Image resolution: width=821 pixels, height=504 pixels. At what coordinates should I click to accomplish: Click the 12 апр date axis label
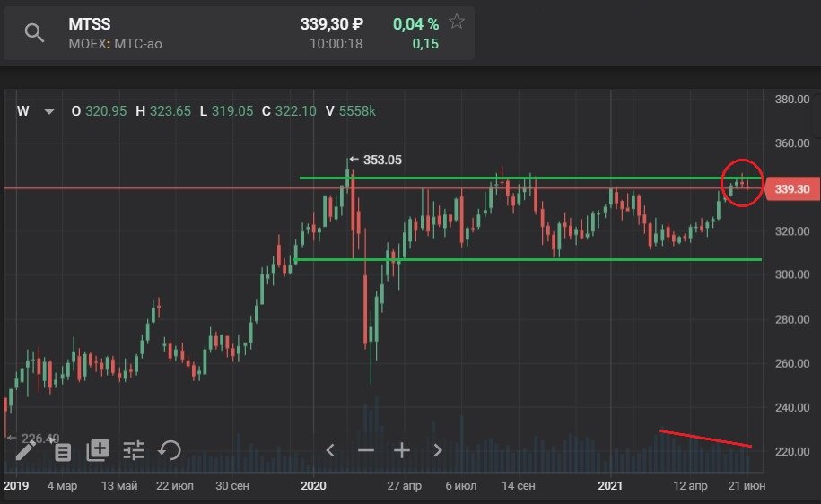point(690,486)
